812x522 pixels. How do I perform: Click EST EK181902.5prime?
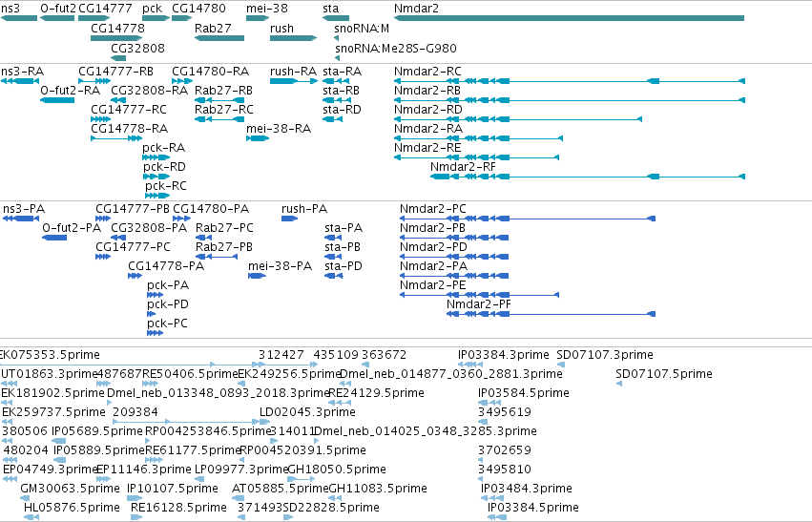click(x=52, y=392)
